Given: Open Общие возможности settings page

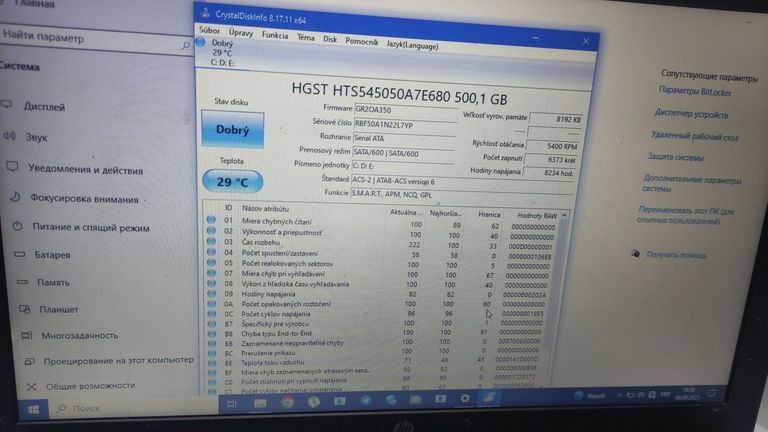Looking at the screenshot, I should [x=90, y=386].
